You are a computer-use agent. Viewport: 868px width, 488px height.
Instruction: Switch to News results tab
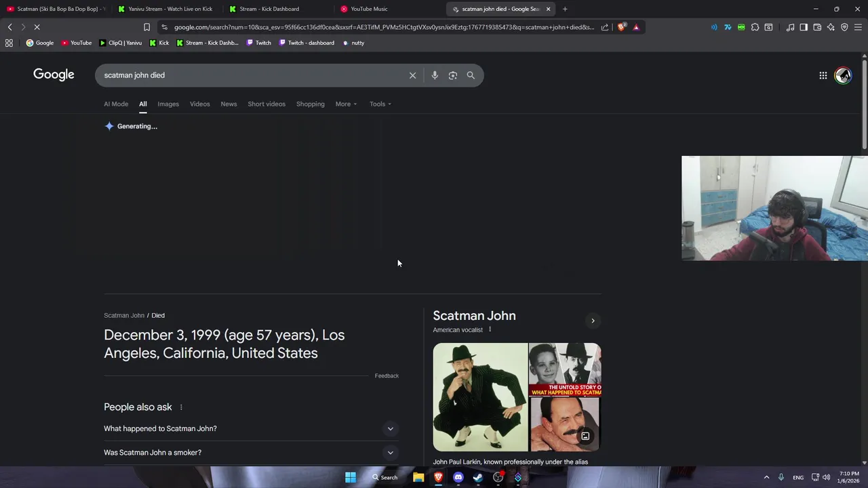[x=229, y=104]
